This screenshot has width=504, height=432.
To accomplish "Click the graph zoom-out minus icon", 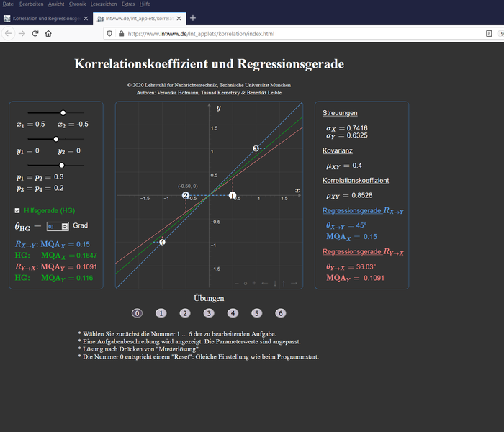I will pos(236,283).
